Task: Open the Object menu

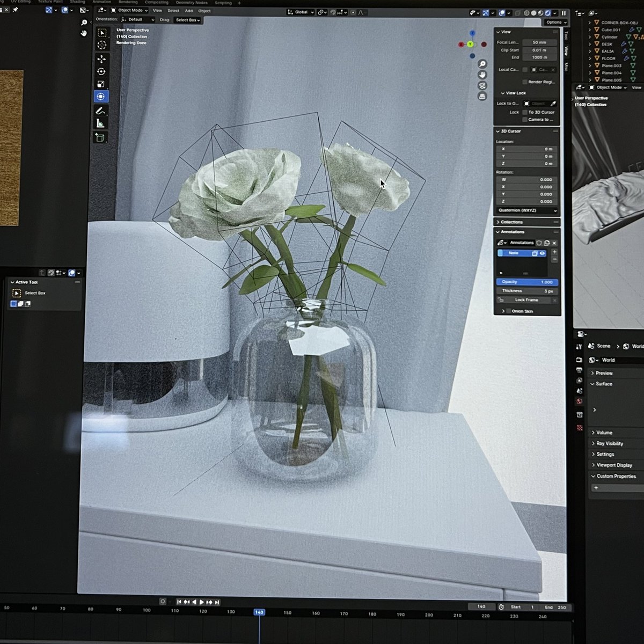Action: click(x=204, y=11)
